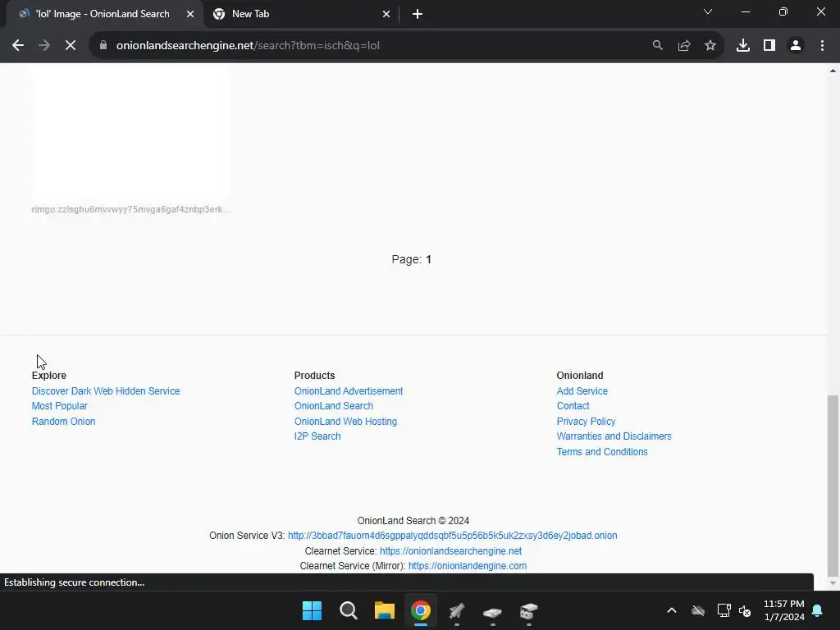Open network status tray icon
840x630 pixels.
pyautogui.click(x=724, y=610)
